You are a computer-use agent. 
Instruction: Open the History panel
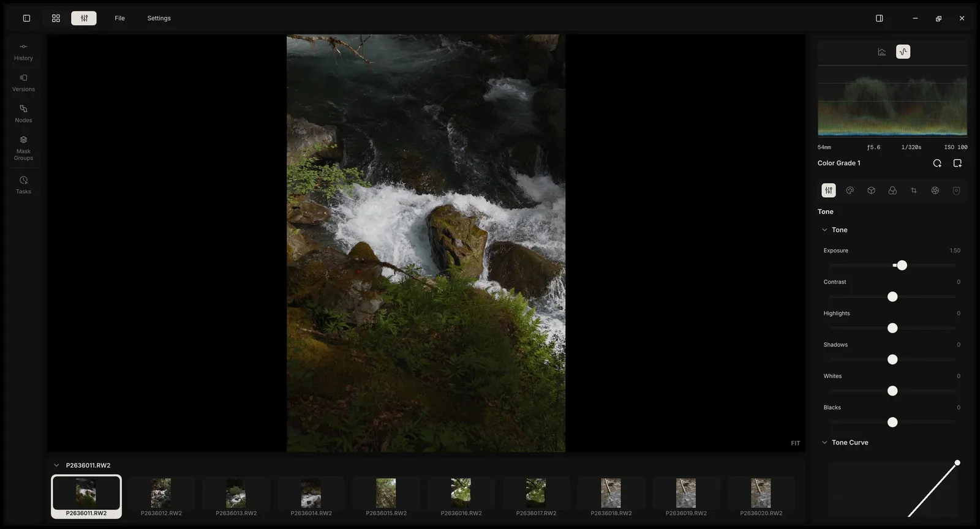pos(23,52)
